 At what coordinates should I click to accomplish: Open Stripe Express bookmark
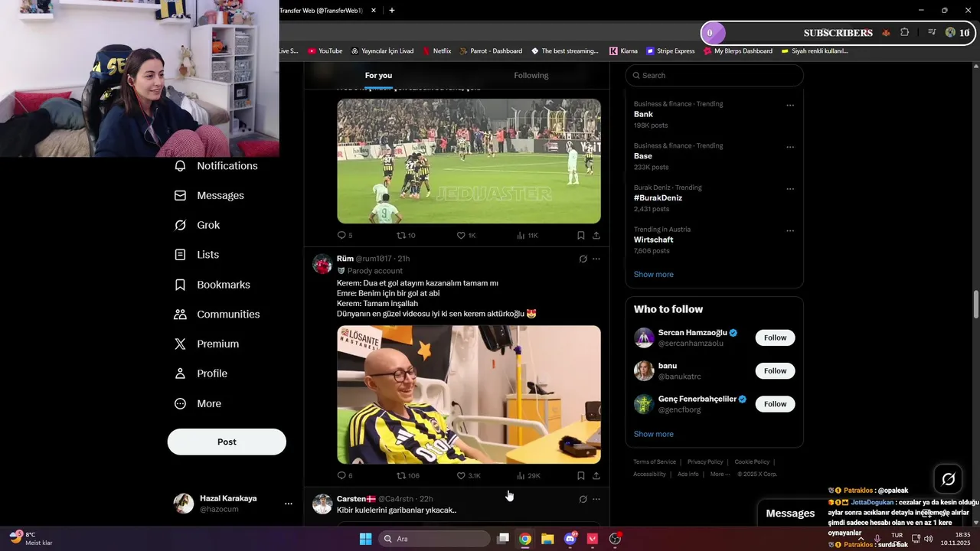(x=671, y=51)
